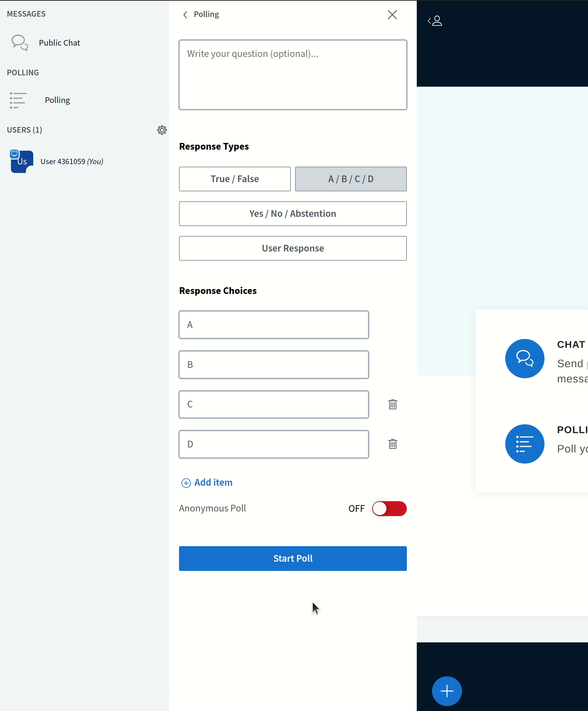Navigate back with the Polling panel chevron
The image size is (588, 711).
pos(185,15)
